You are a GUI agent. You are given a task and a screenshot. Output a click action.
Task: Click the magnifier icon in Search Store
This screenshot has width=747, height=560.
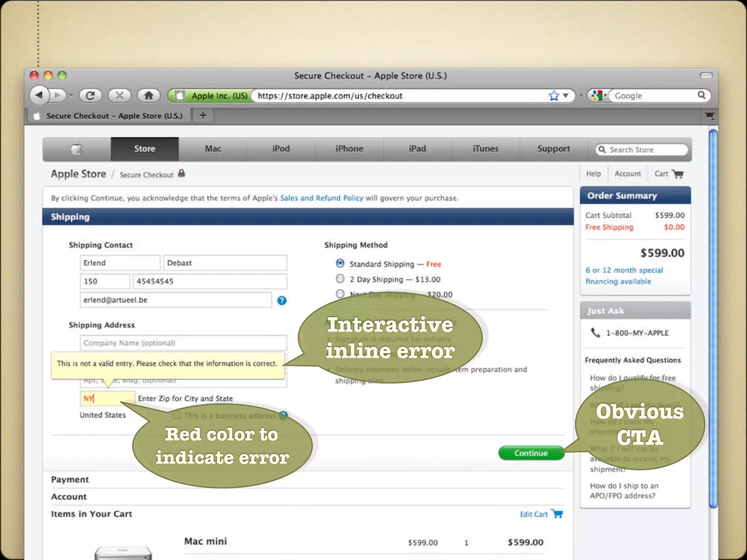coord(602,149)
